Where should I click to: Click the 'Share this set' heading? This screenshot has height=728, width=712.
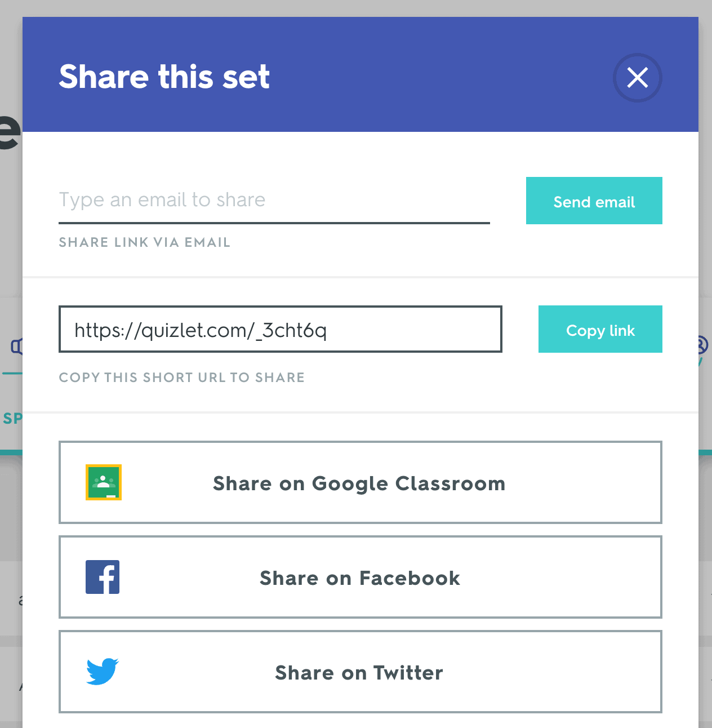point(164,77)
